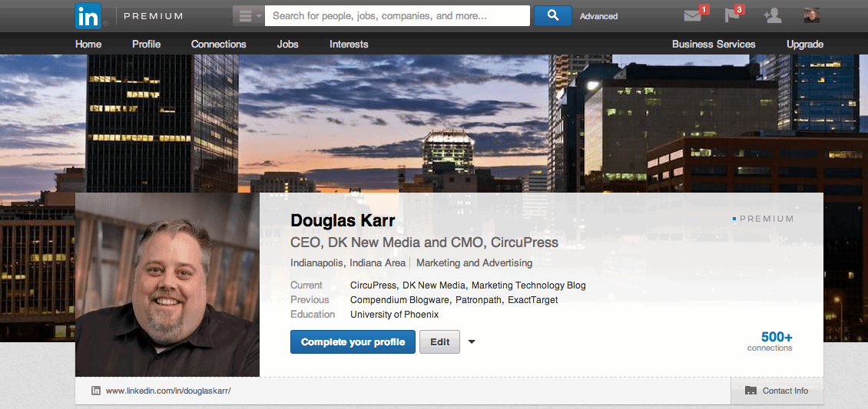Click the messages red badge 1

(704, 9)
